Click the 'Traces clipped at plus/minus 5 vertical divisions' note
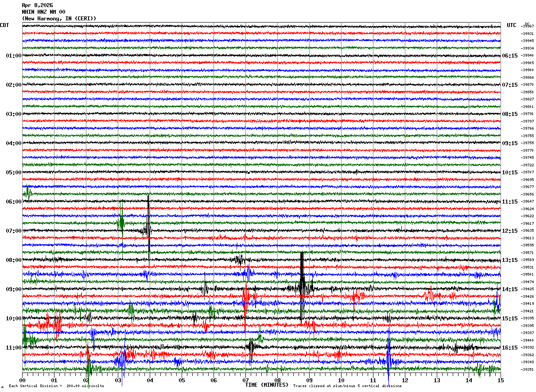The height and width of the screenshot is (392, 536). tap(348, 386)
